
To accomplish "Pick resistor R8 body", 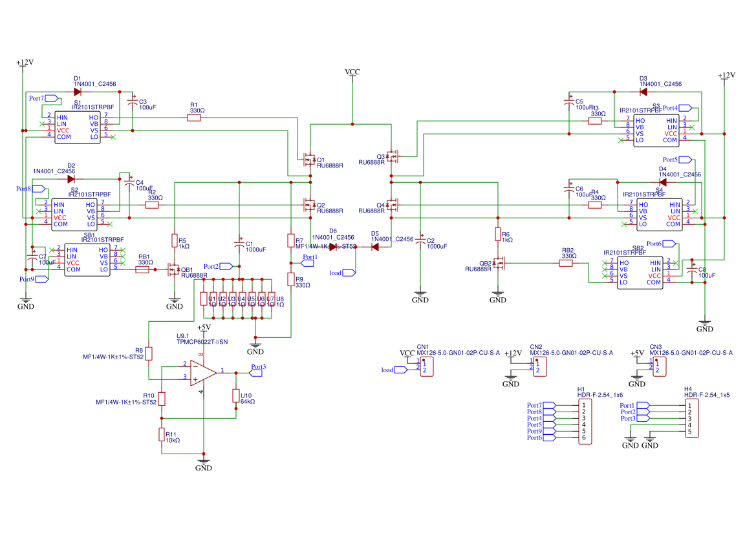I will point(149,353).
